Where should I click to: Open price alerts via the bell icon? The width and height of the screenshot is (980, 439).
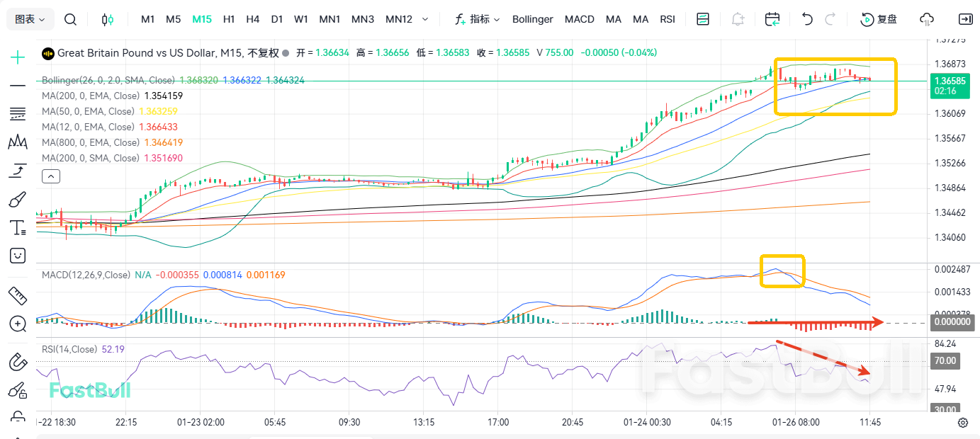click(x=737, y=19)
